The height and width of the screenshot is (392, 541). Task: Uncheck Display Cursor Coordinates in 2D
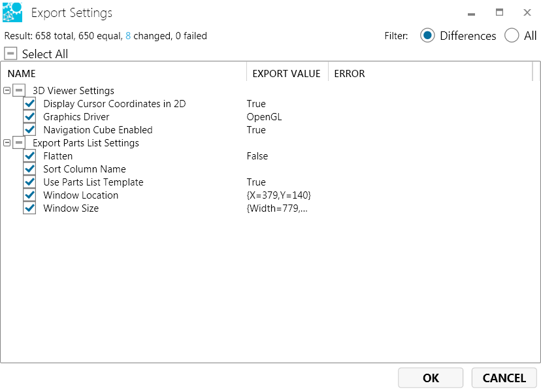point(29,104)
